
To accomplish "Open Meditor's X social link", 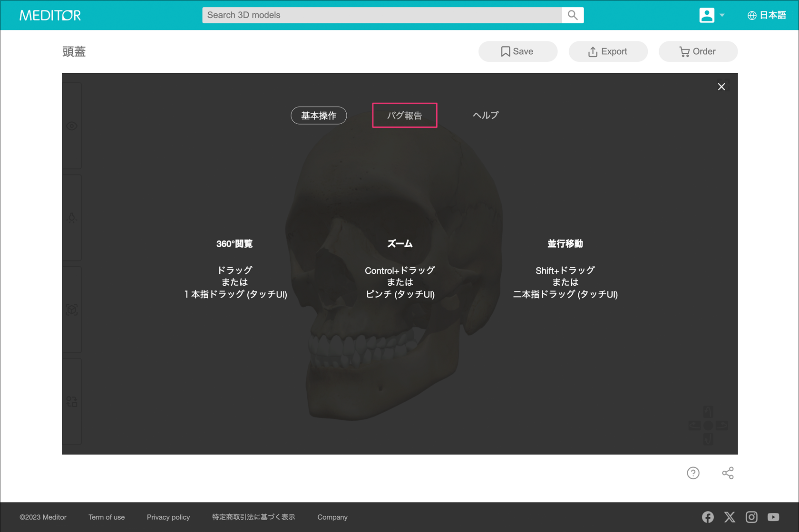I will coord(730,517).
